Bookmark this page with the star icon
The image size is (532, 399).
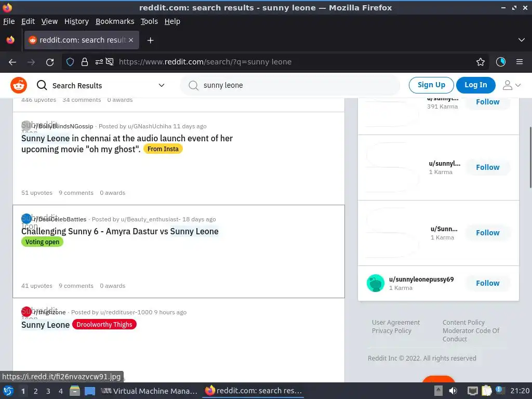pos(481,62)
